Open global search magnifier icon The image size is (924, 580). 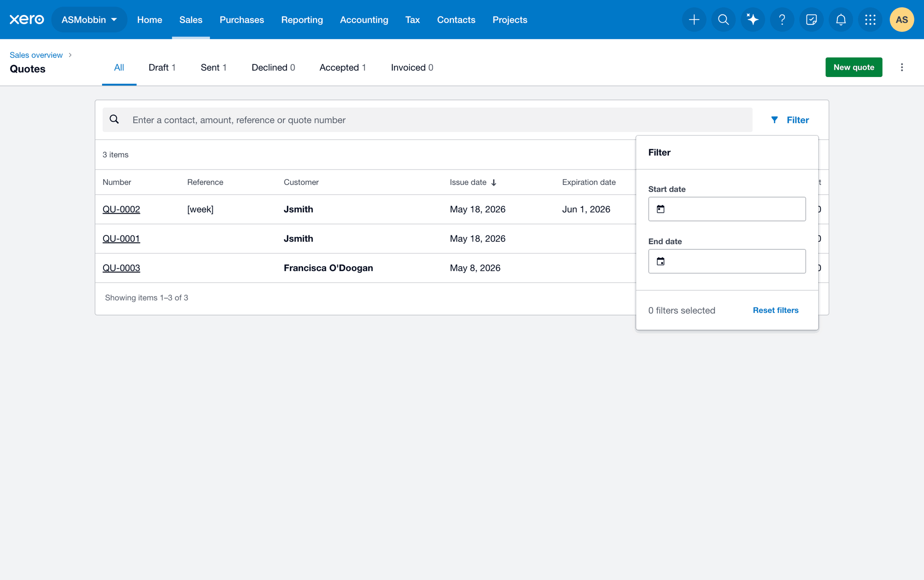click(x=723, y=20)
